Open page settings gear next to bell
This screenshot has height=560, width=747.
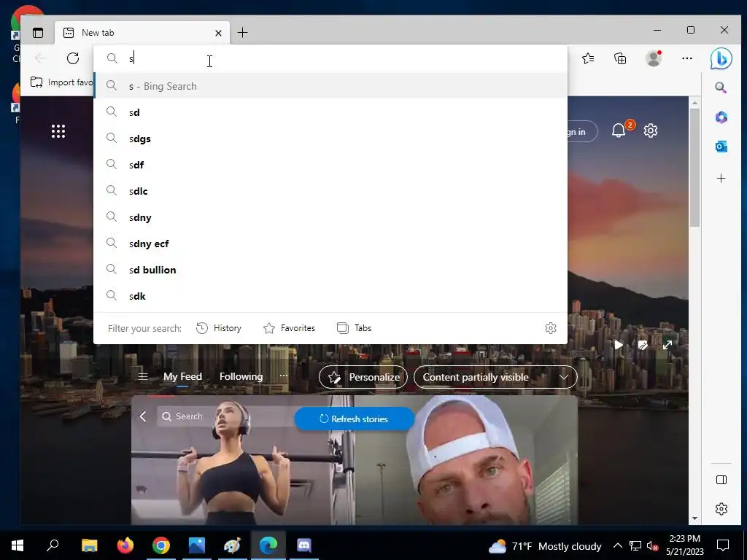point(651,131)
